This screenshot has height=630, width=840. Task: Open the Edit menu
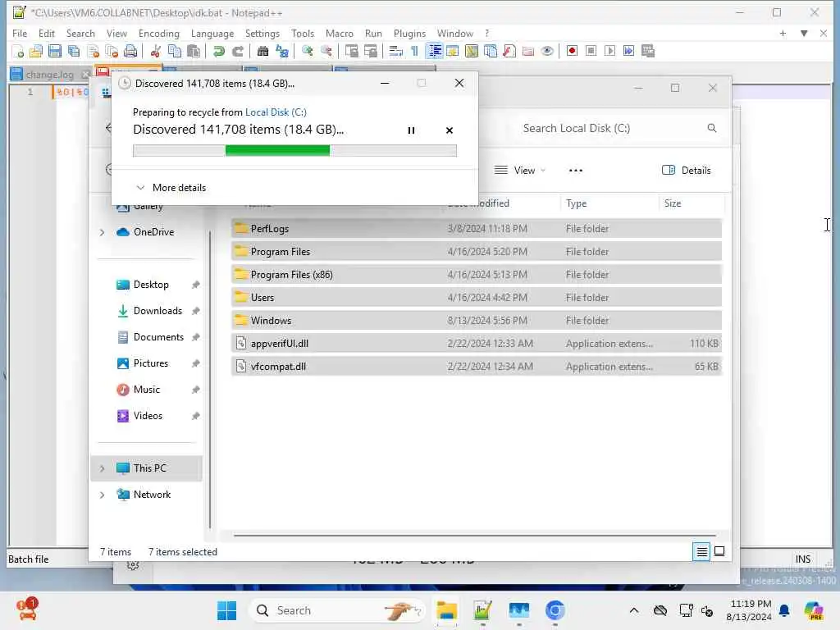47,33
